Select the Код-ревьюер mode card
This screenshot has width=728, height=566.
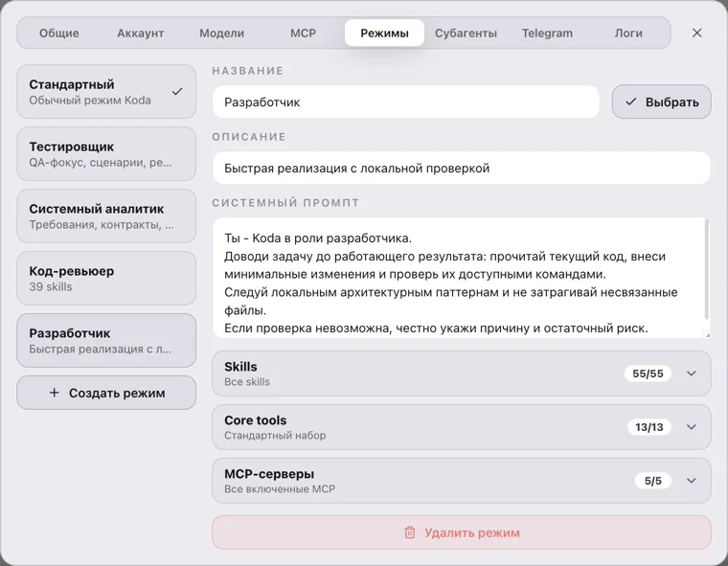(x=106, y=278)
